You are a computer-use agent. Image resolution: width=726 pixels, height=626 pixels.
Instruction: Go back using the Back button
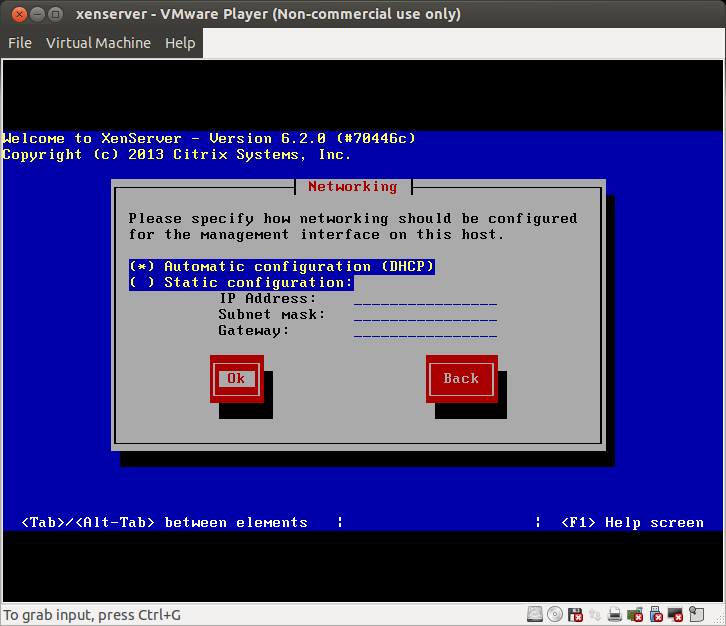click(x=462, y=379)
